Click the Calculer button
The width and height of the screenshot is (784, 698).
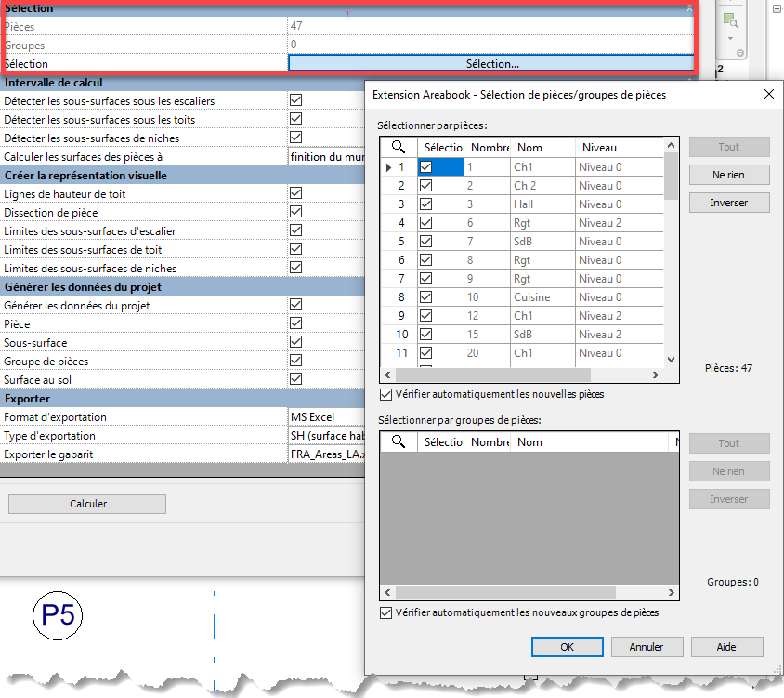87,504
